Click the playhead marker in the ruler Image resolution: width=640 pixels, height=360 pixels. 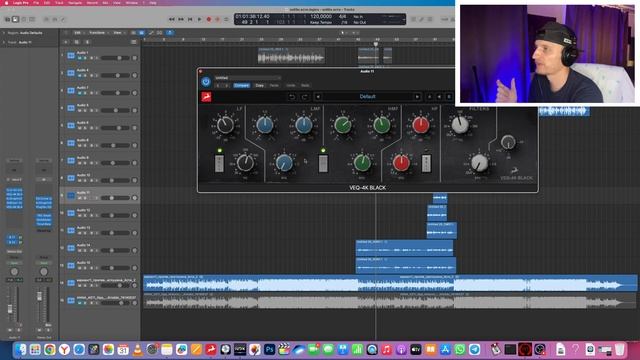pos(376,44)
